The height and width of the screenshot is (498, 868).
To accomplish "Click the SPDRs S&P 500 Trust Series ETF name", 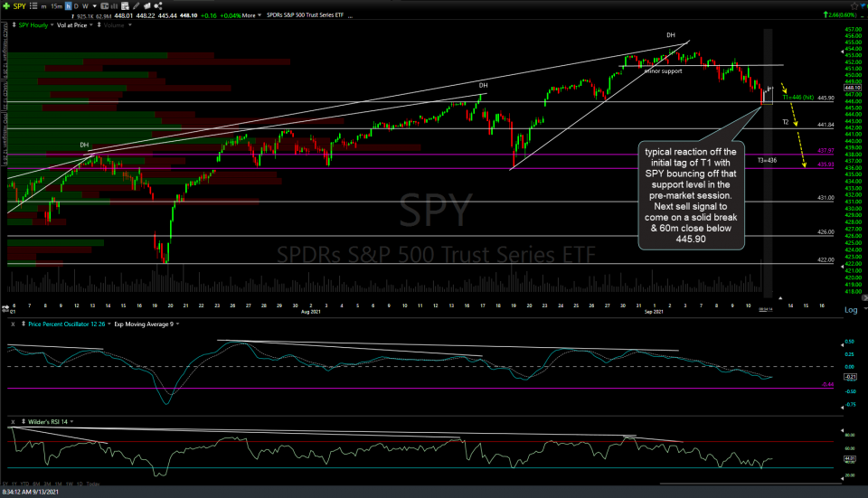I will click(305, 15).
